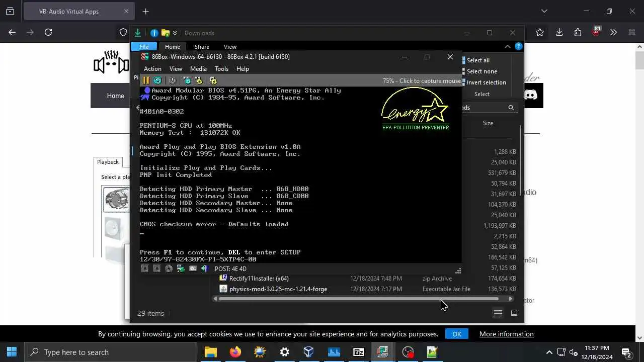
Task: Click the CD-ROM status icon in 86Box
Action: point(169,268)
